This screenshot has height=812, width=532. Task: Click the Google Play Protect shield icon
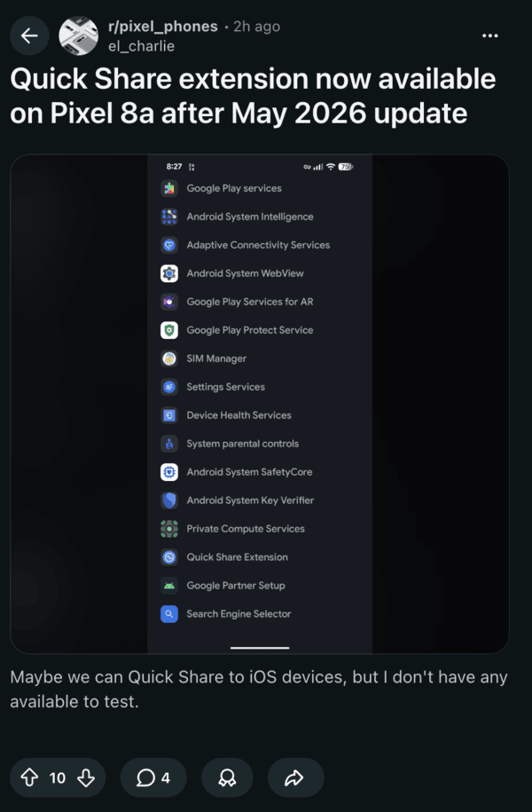tap(169, 330)
